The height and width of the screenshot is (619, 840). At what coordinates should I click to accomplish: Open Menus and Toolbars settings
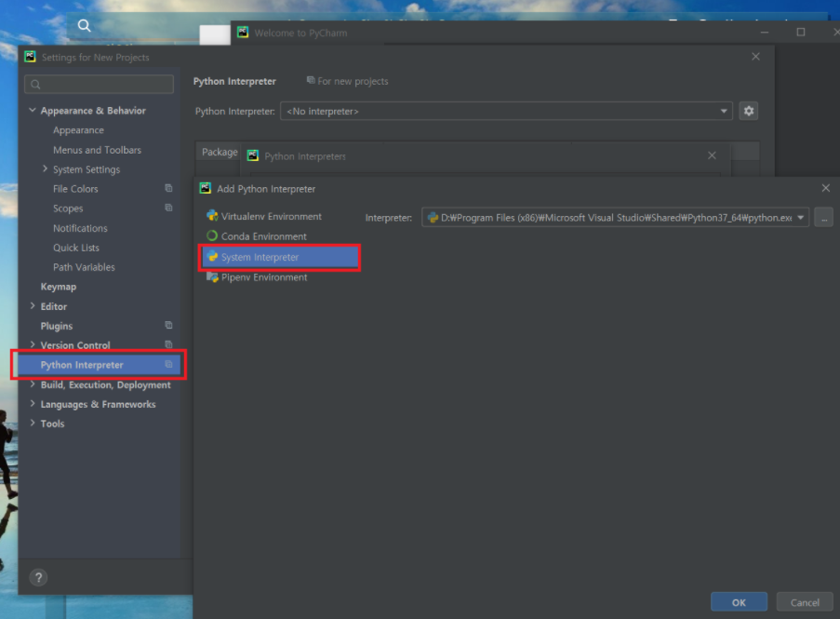(97, 150)
